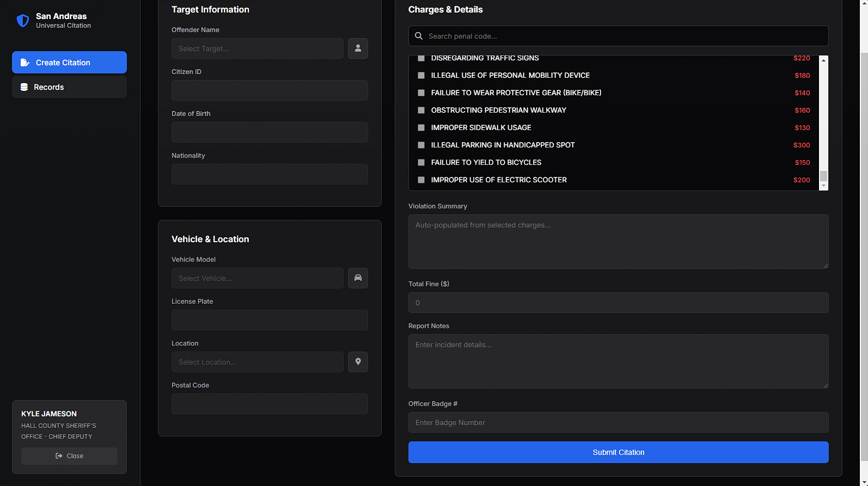
Task: Submit the citation
Action: point(619,452)
